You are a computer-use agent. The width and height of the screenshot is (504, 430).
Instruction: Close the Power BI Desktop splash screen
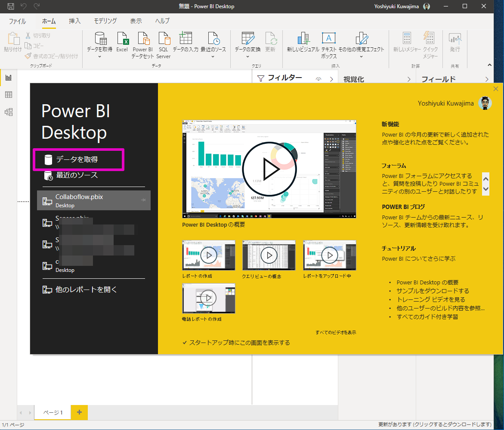point(496,89)
